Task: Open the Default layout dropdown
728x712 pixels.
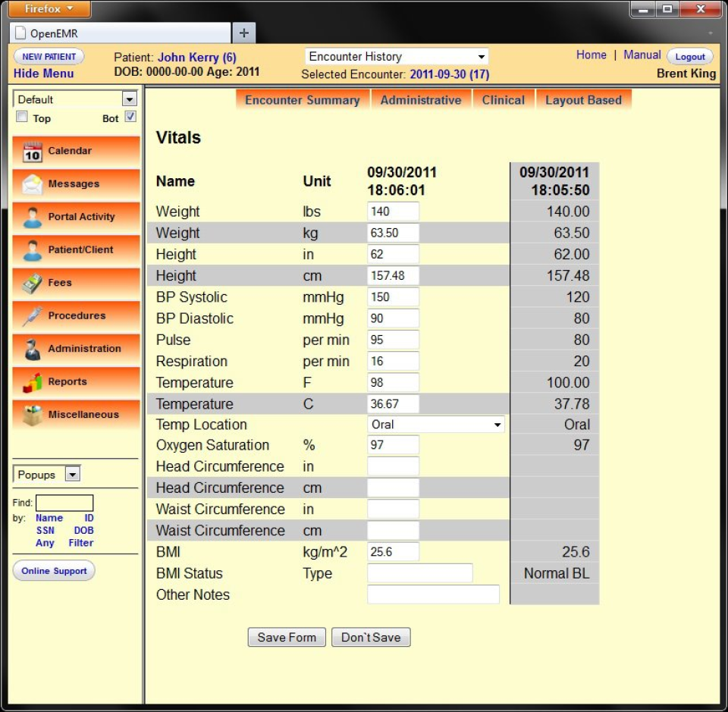Action: tap(75, 99)
